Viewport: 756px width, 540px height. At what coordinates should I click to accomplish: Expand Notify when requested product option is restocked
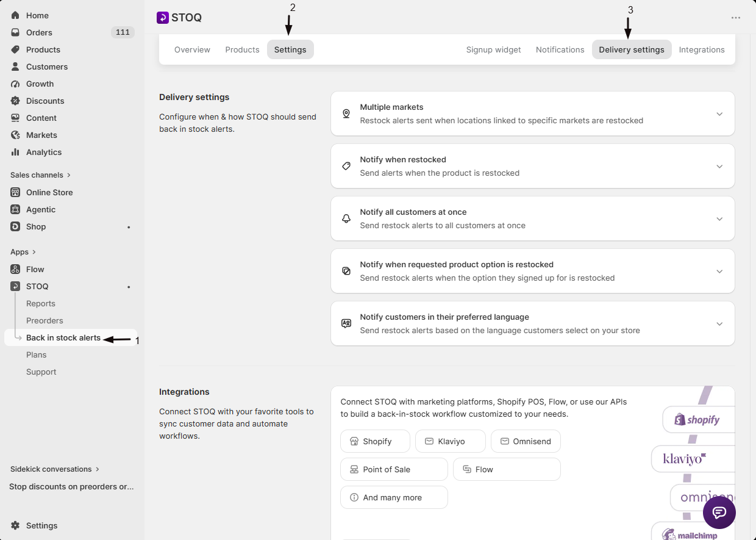(719, 272)
